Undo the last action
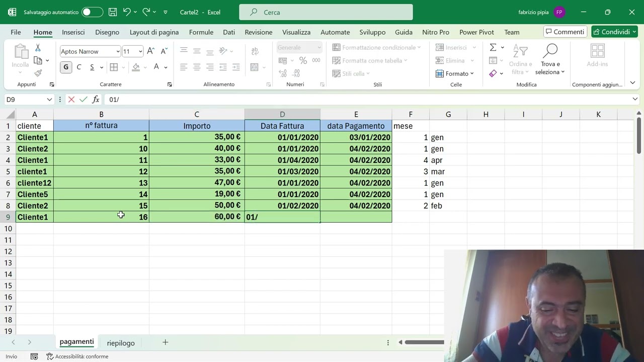Viewport: 644px width, 362px height. [127, 12]
